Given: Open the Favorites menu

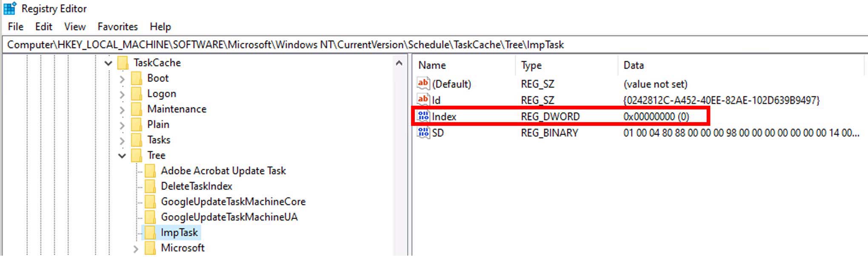Looking at the screenshot, I should (118, 26).
